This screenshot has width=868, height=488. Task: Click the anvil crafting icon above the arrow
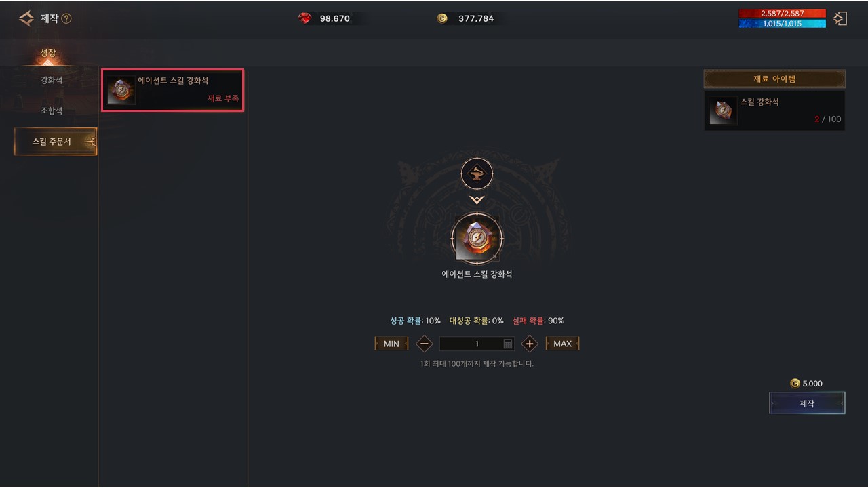(477, 174)
